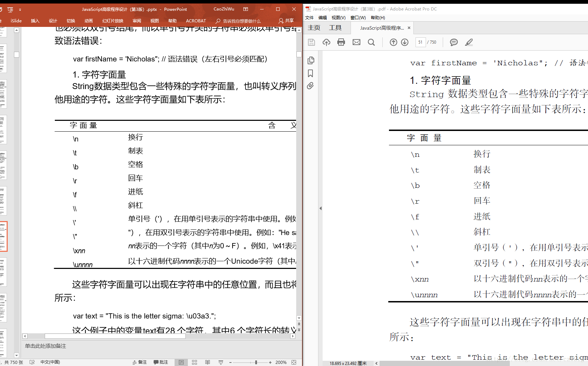Fit slide to window in PowerPoint
This screenshot has width=588, height=366.
pyautogui.click(x=294, y=363)
